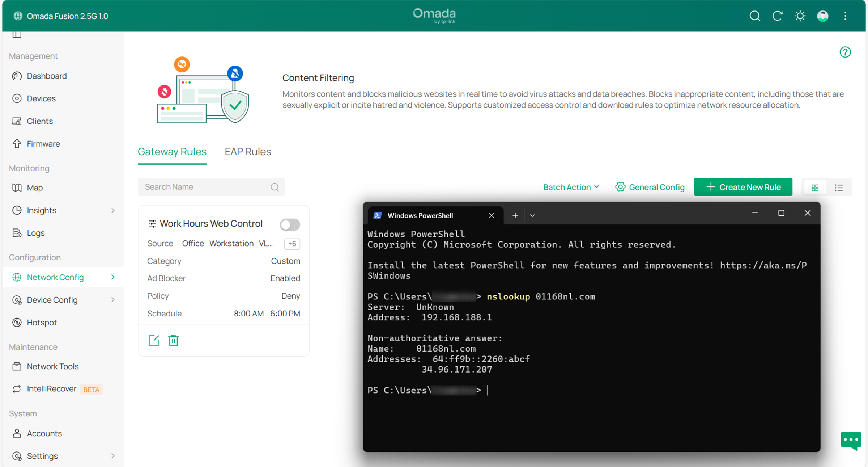Click the global search magnifier icon
This screenshot has width=868, height=467.
coord(755,16)
